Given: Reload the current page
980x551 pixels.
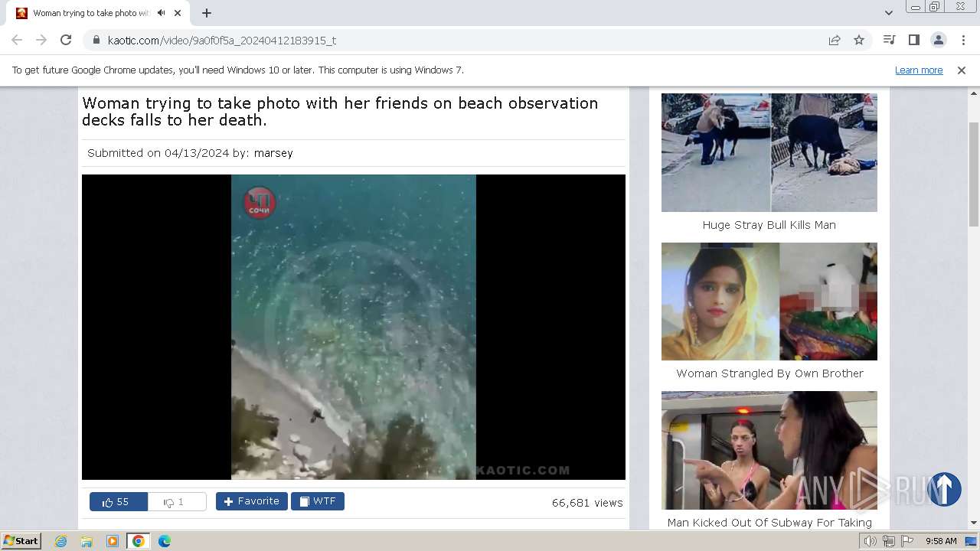Looking at the screenshot, I should (66, 40).
